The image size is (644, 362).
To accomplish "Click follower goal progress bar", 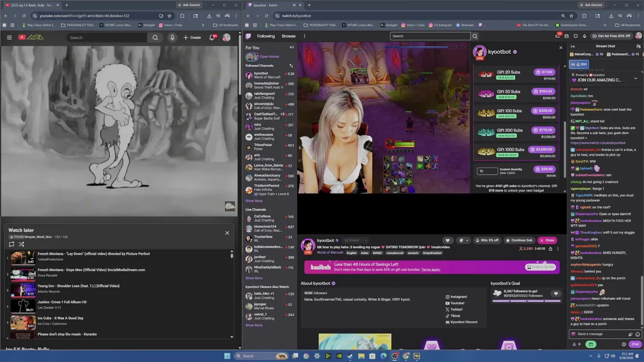I will [x=526, y=301].
